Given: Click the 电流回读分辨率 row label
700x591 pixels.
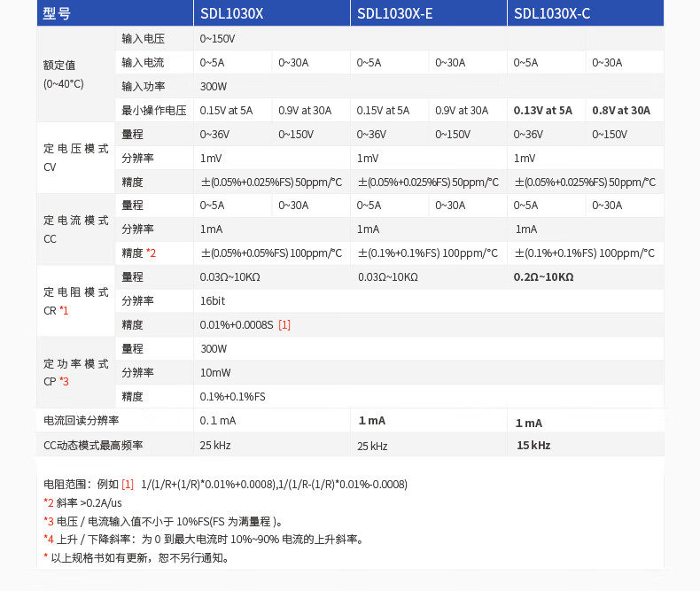Looking at the screenshot, I should (81, 421).
